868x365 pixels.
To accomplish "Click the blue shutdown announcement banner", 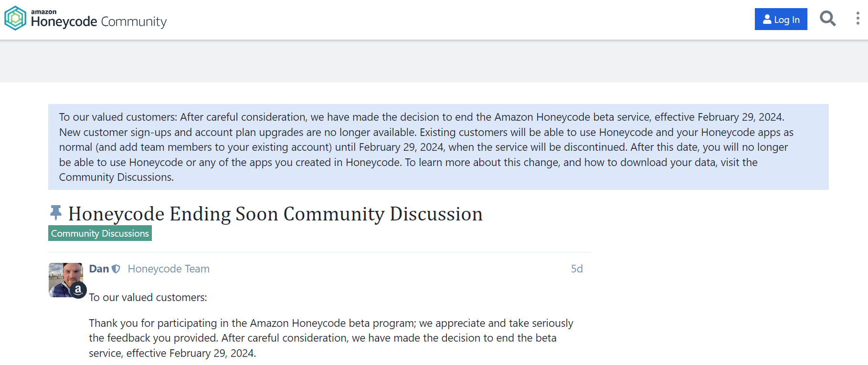I will [438, 146].
